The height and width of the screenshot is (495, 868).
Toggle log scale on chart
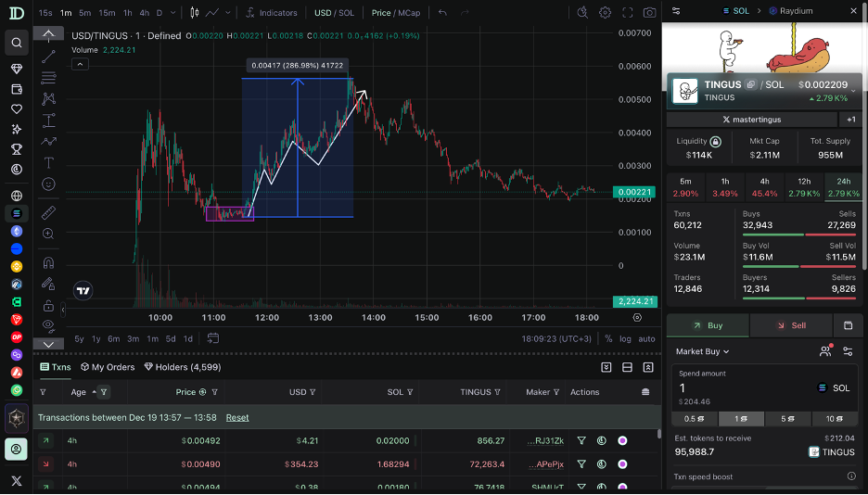point(625,338)
